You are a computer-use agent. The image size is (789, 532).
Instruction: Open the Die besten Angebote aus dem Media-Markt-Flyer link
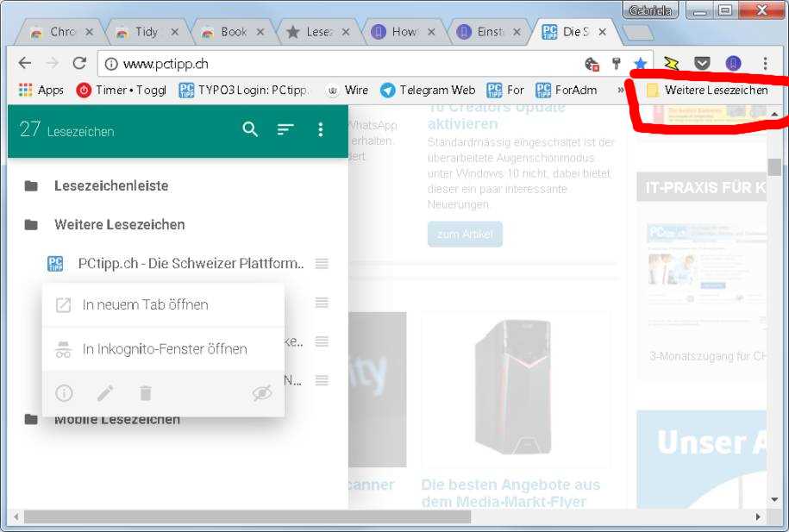pyautogui.click(x=510, y=492)
